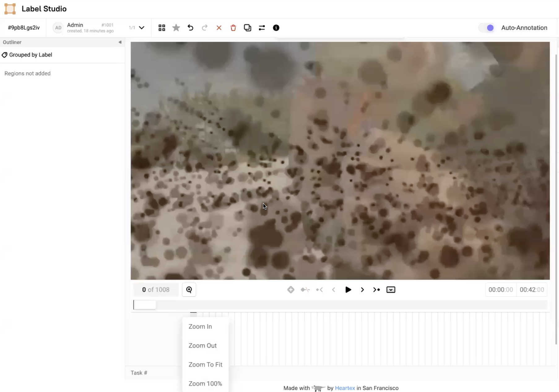Show task info via info icon
The height and width of the screenshot is (392, 559).
point(276,28)
